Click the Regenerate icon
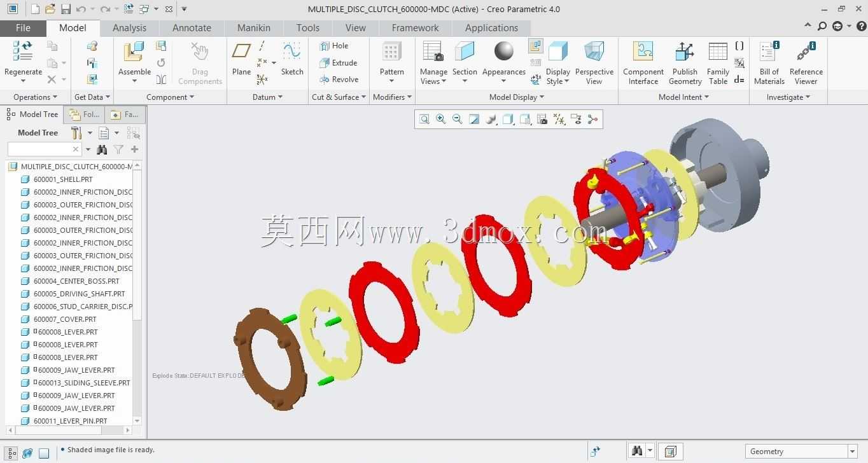This screenshot has height=463, width=868. click(x=23, y=52)
